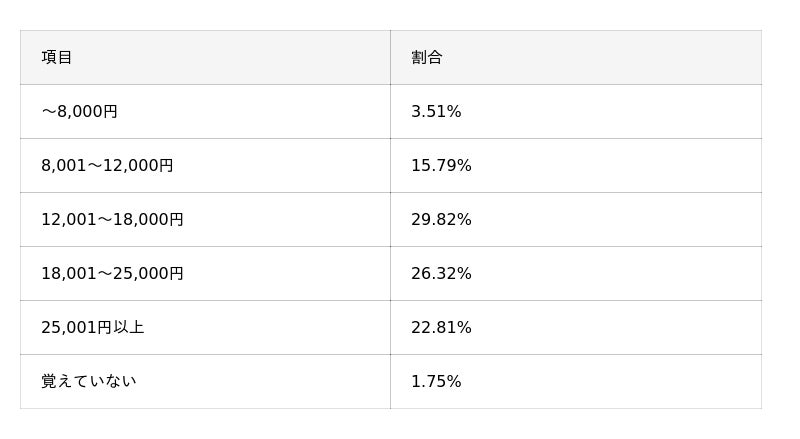Screen dimensions: 800x439
Task: Select the 25,001円以上 cell
Action: tap(93, 328)
